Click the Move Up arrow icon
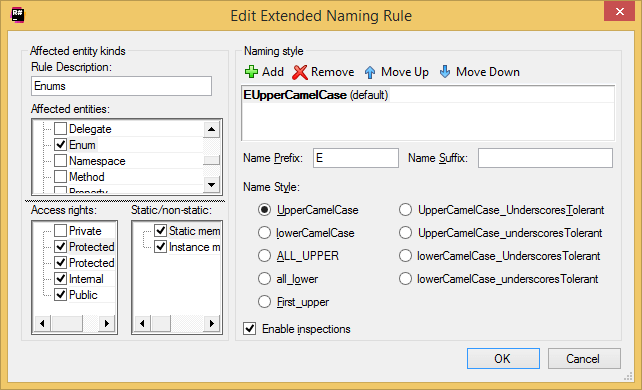The image size is (642, 390). (x=370, y=72)
